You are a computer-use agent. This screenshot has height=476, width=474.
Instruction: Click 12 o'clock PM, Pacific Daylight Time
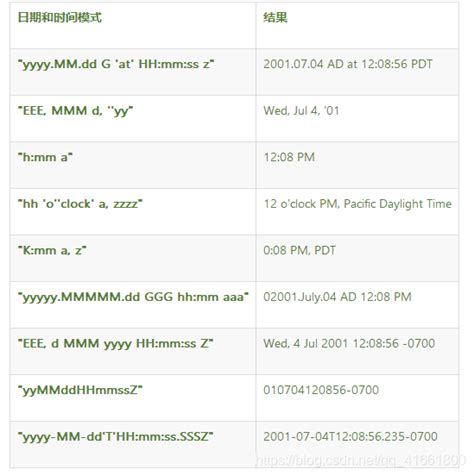(357, 204)
